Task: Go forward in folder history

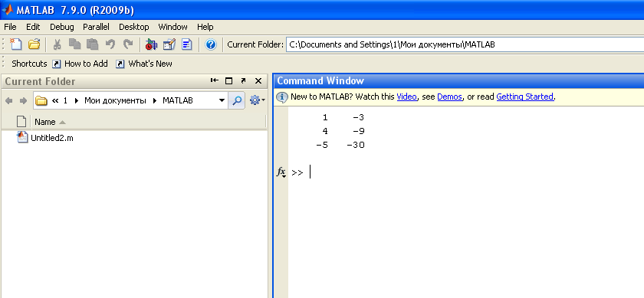Action: [x=24, y=100]
